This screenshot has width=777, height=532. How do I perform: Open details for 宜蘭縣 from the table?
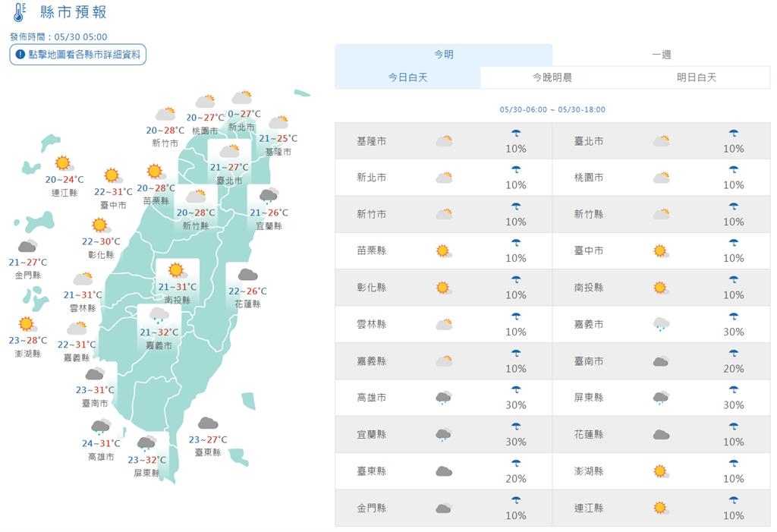(371, 434)
